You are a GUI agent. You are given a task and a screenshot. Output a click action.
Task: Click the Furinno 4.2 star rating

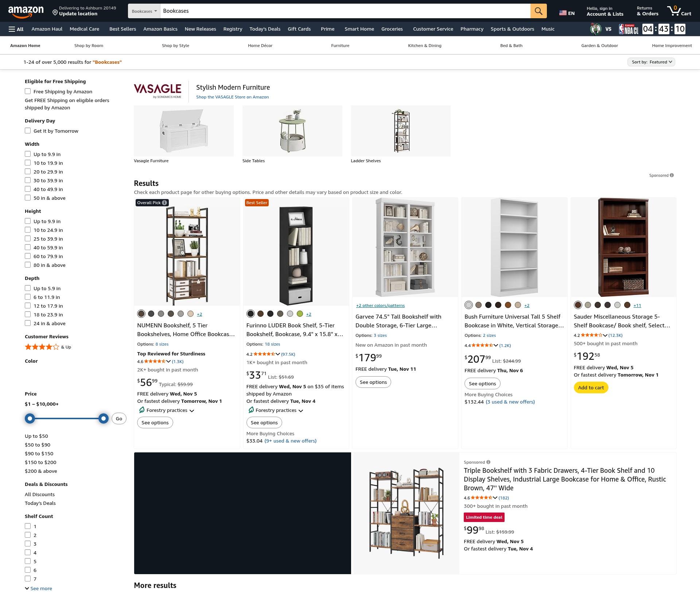coord(264,354)
